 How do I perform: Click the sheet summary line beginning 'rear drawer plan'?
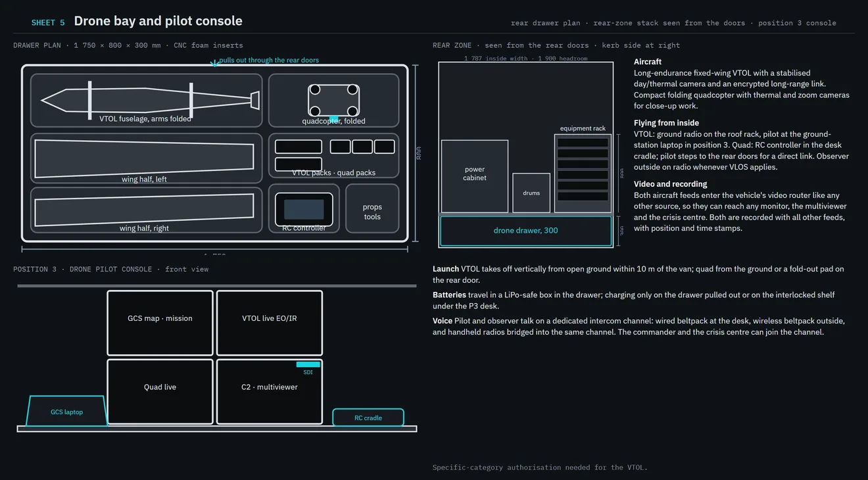(673, 23)
